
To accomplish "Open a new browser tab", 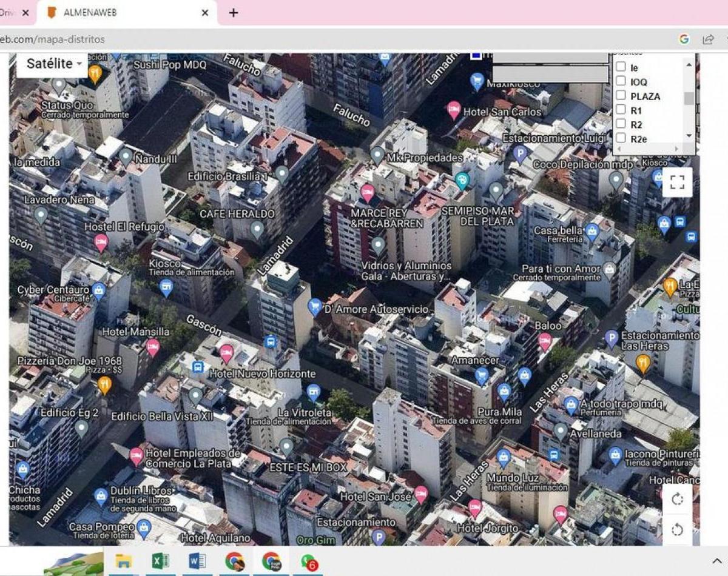I will coord(234,13).
